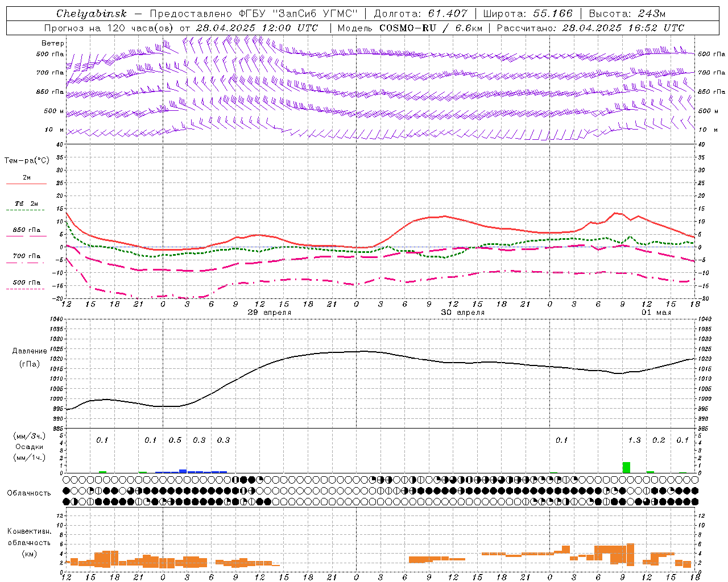Click the Долгота: 61.407 value
Viewport: 728px width, 582px height.
click(x=420, y=14)
